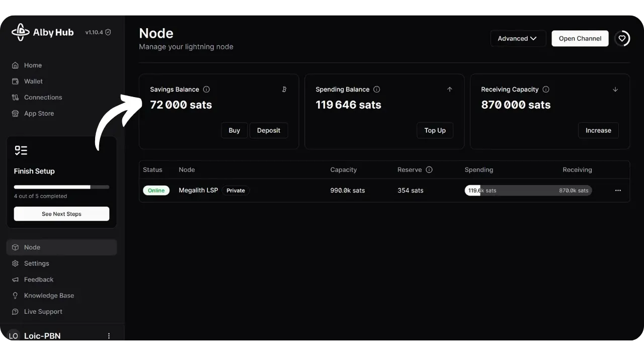Expand the Advanced dropdown
Screen dimensions: 644x356
click(x=518, y=38)
